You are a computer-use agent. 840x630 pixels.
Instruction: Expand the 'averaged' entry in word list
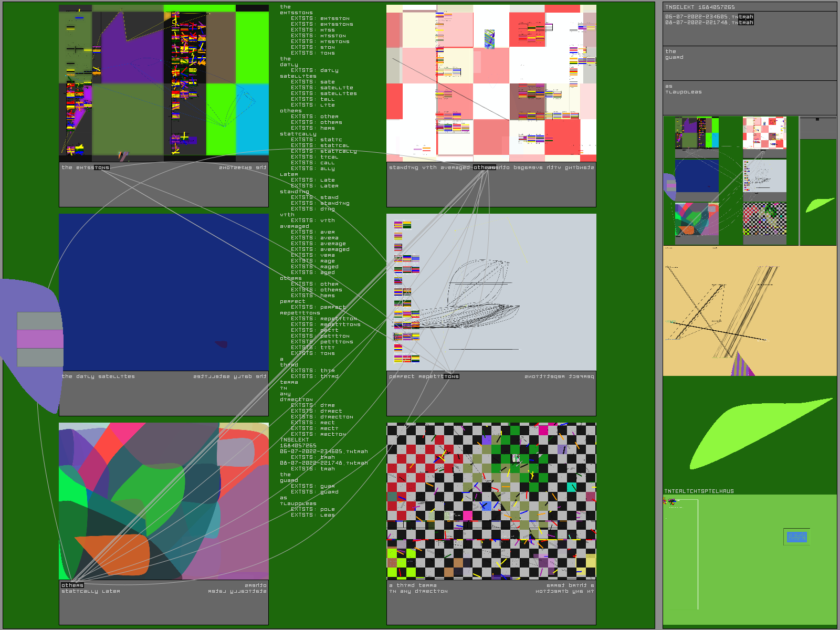pos(295,226)
